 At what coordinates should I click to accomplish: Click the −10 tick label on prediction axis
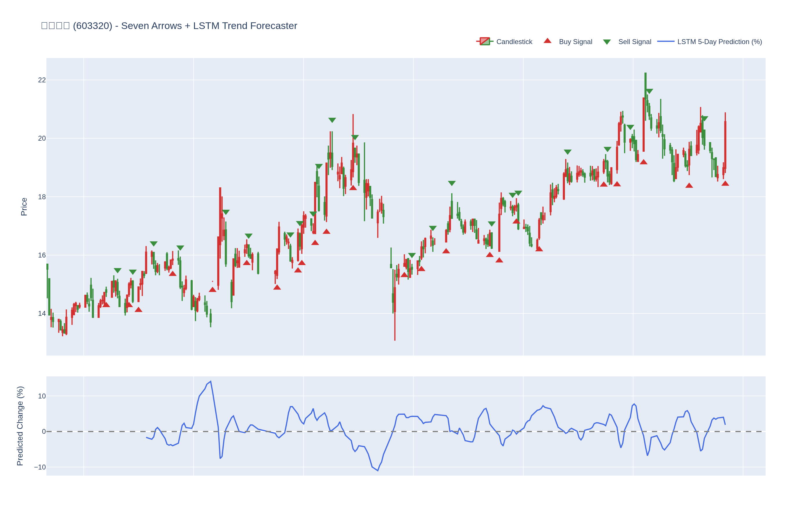[x=40, y=467]
